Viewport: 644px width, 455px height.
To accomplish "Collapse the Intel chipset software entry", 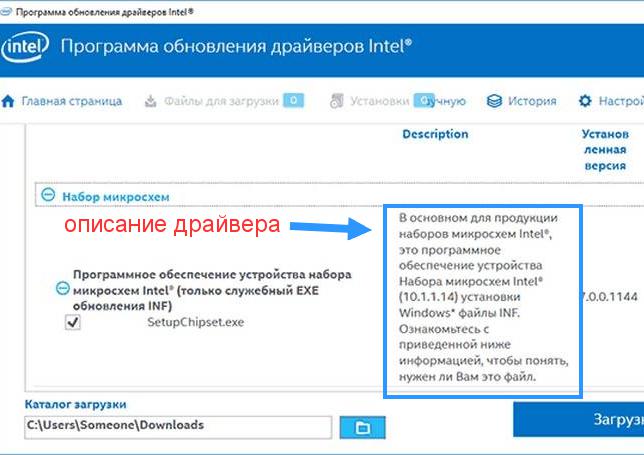I will coord(62,288).
